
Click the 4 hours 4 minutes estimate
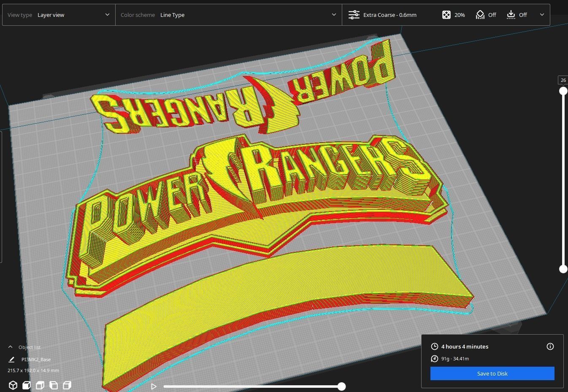pyautogui.click(x=465, y=346)
